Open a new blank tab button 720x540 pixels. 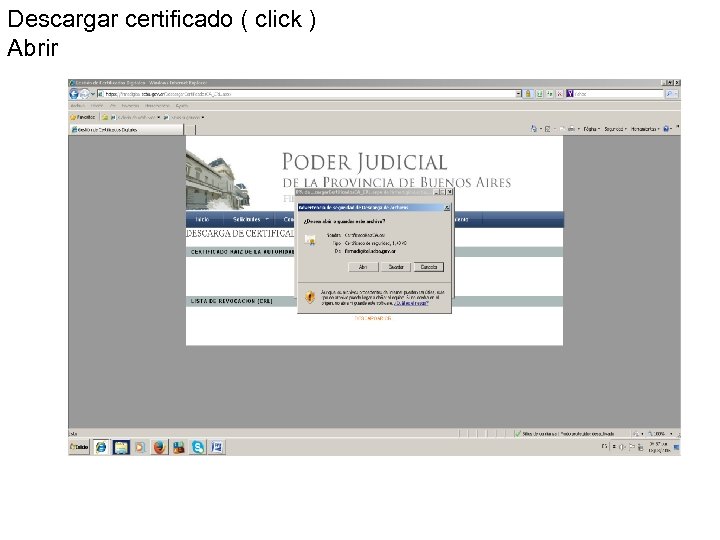[x=190, y=129]
